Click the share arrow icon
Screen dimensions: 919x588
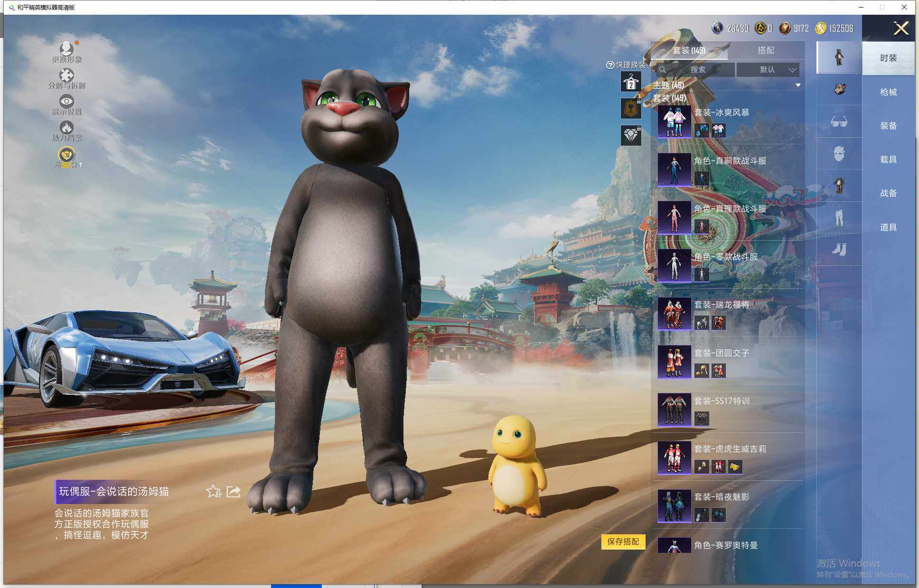234,492
